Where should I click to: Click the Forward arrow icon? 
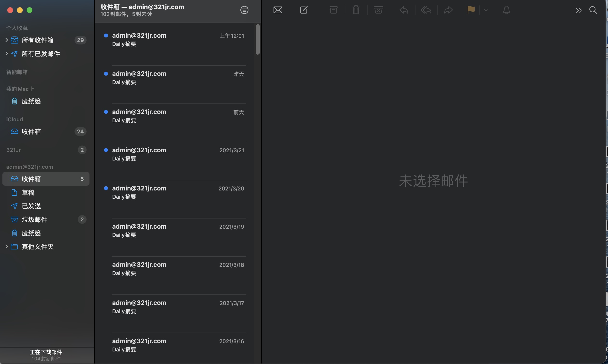[448, 10]
